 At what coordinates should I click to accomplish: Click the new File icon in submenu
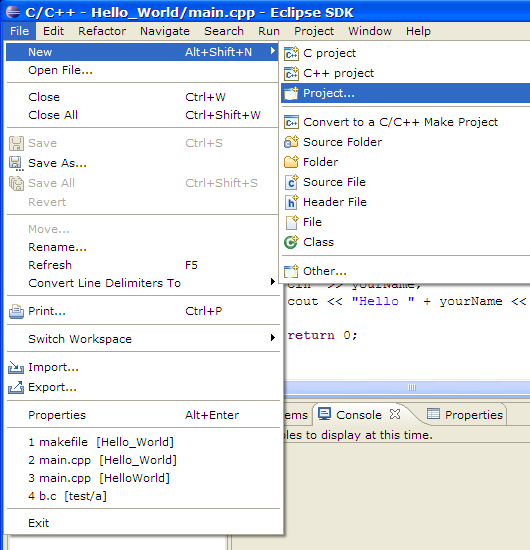[x=291, y=222]
